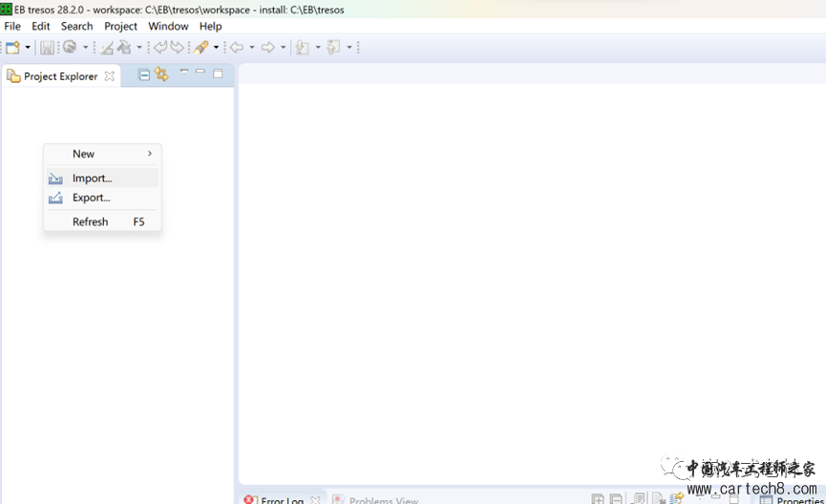
Task: Open the dropdown beside the New icon
Action: click(28, 47)
